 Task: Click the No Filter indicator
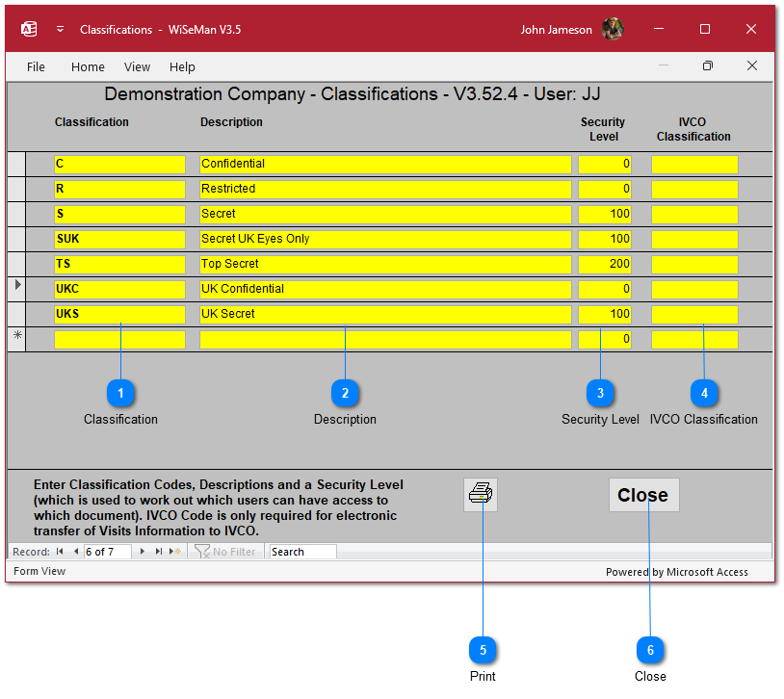pos(225,552)
